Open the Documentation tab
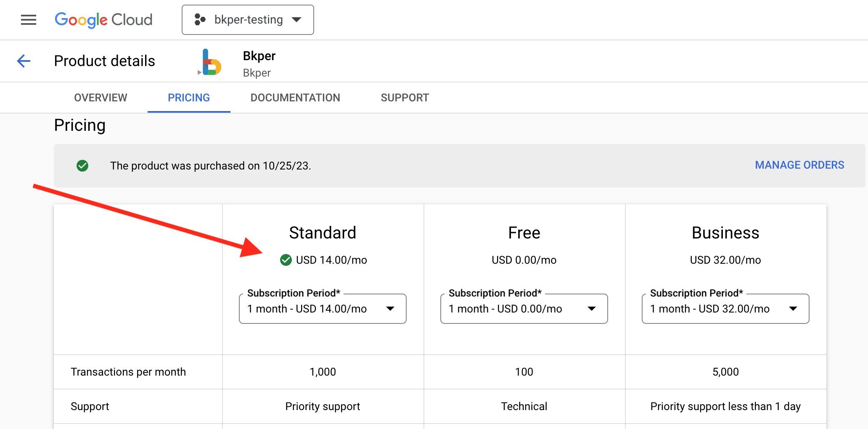Viewport: 868px width, 429px height. 295,98
